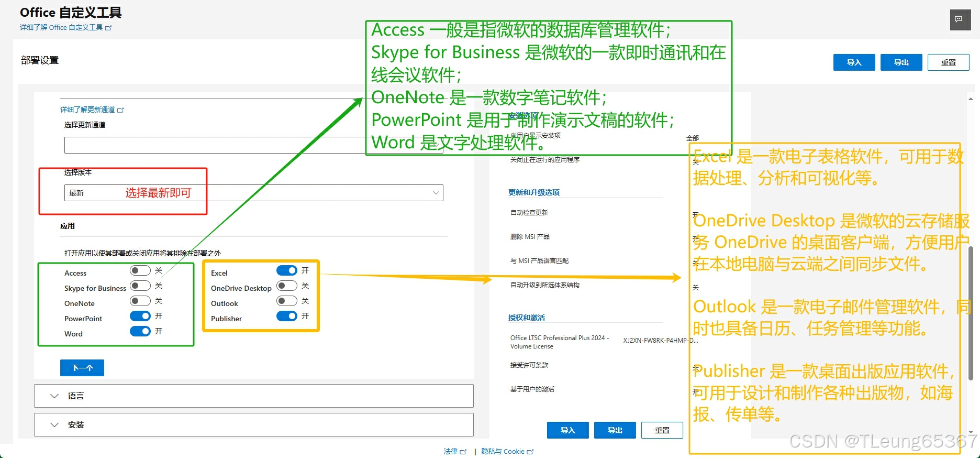
Task: Click the page vertical scrollbar thumb
Action: (971, 313)
